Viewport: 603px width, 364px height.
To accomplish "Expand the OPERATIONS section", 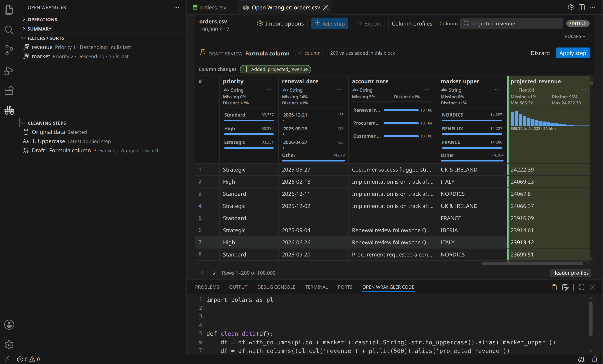I will 103,19.
